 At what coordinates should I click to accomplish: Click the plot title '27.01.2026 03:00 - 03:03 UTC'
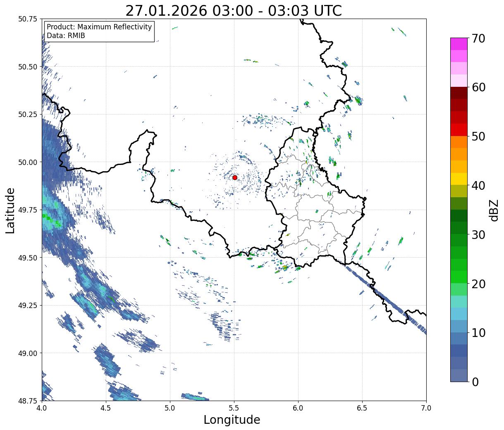(234, 10)
